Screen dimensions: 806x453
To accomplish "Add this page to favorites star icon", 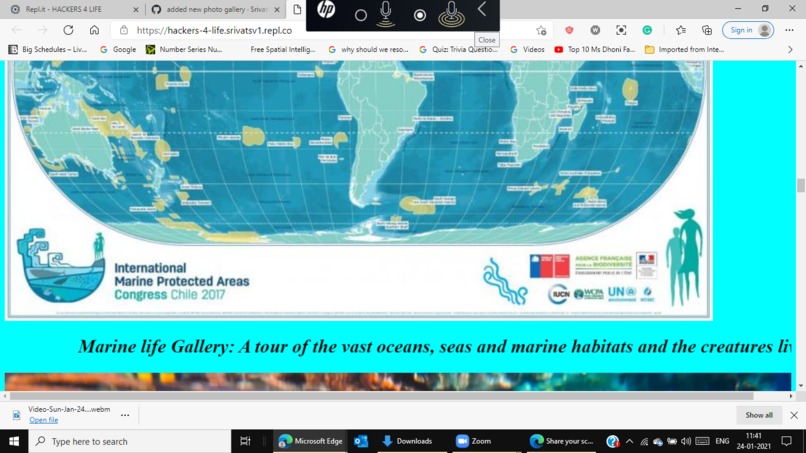I will (541, 30).
